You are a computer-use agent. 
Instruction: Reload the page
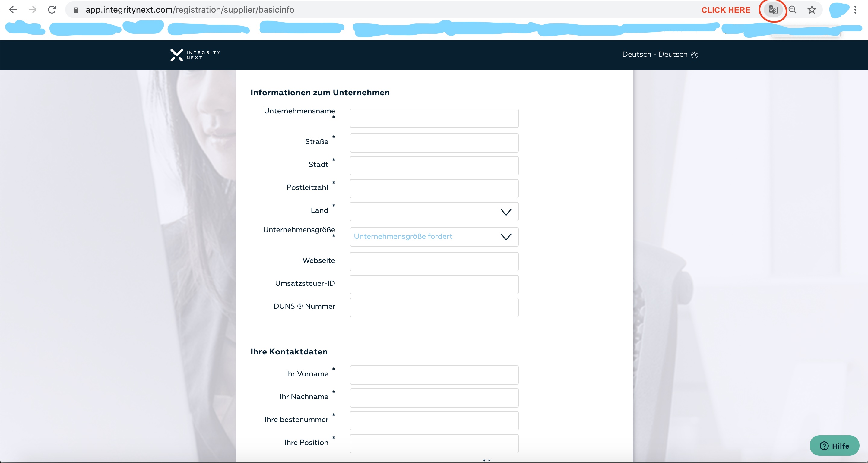[52, 10]
